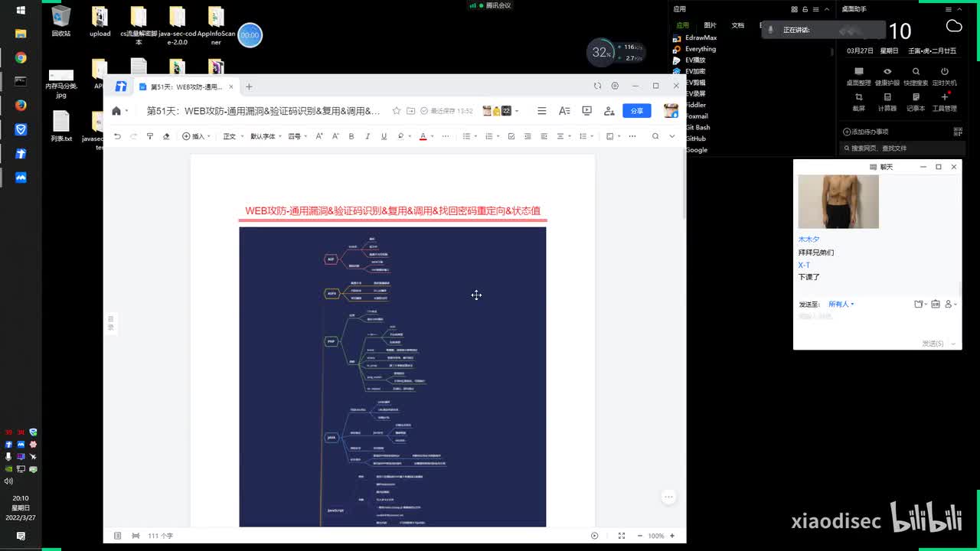Open the 计算器 calculator
The image size is (980, 551).
(x=887, y=102)
